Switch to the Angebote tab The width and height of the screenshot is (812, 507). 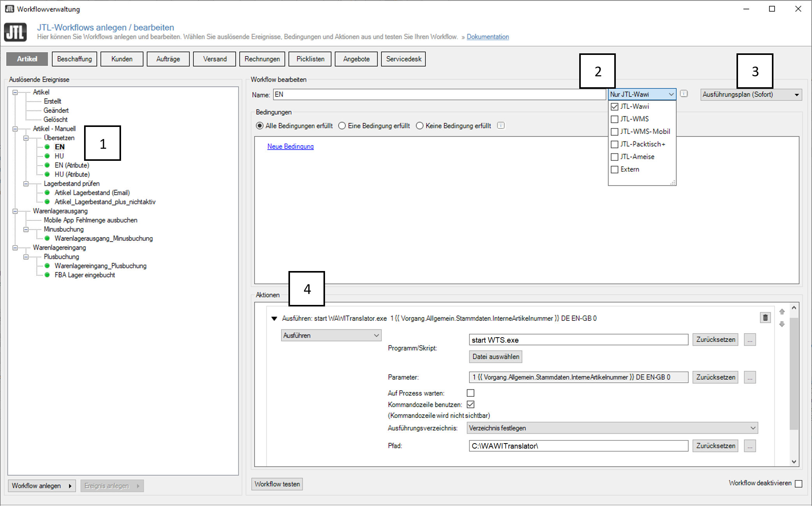pyautogui.click(x=356, y=59)
